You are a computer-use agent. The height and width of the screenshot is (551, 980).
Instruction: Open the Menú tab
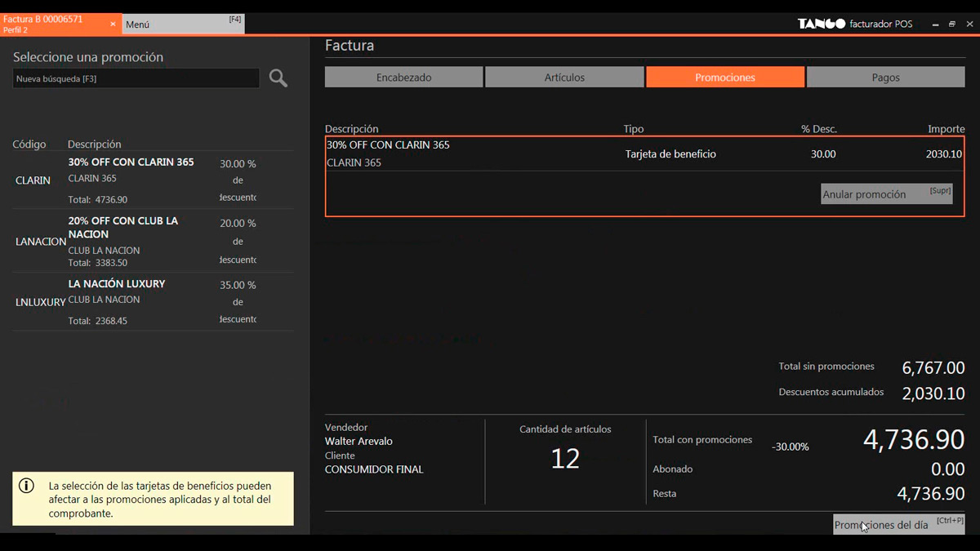183,24
